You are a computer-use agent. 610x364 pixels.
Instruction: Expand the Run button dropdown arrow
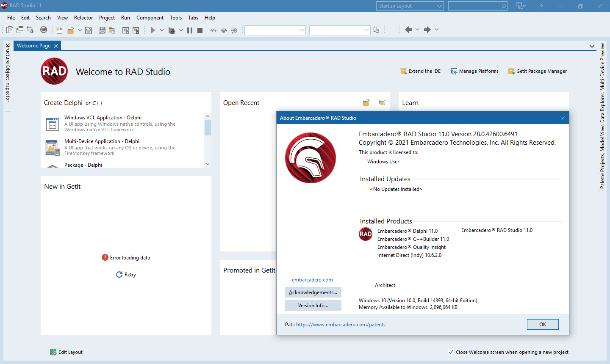[x=162, y=30]
